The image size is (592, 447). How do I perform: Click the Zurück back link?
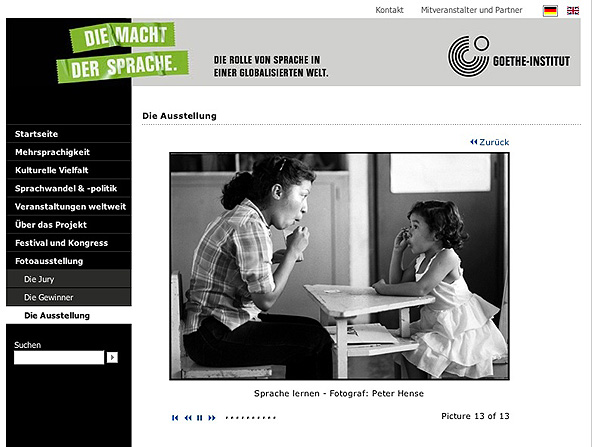490,142
